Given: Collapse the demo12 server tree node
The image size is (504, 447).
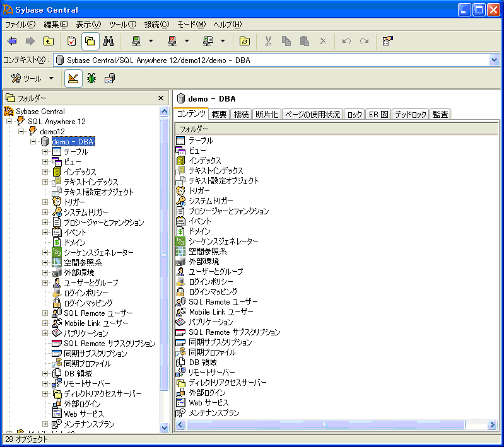Looking at the screenshot, I should (22, 132).
